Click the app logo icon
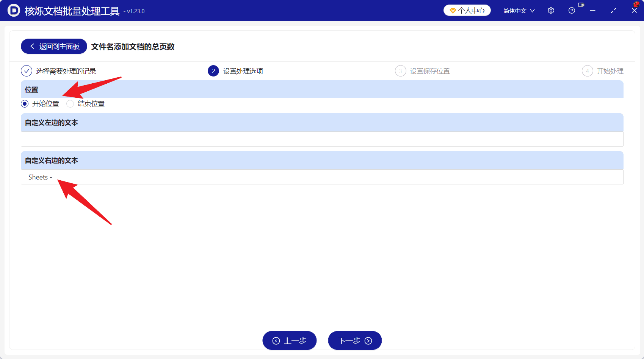Viewport: 644px width, 359px height. (x=14, y=10)
